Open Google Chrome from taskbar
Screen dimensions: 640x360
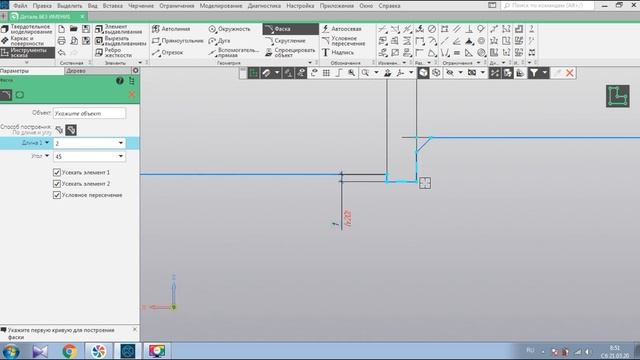tap(70, 351)
